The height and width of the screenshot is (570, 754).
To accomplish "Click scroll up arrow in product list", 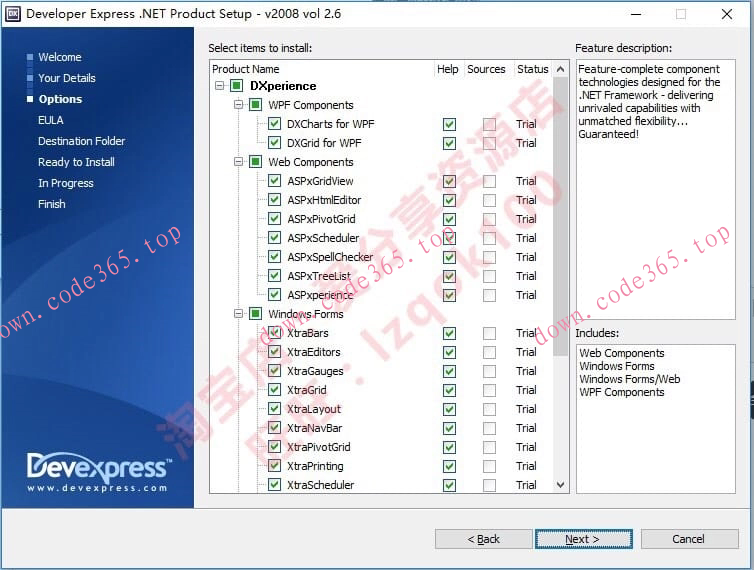I will [560, 69].
